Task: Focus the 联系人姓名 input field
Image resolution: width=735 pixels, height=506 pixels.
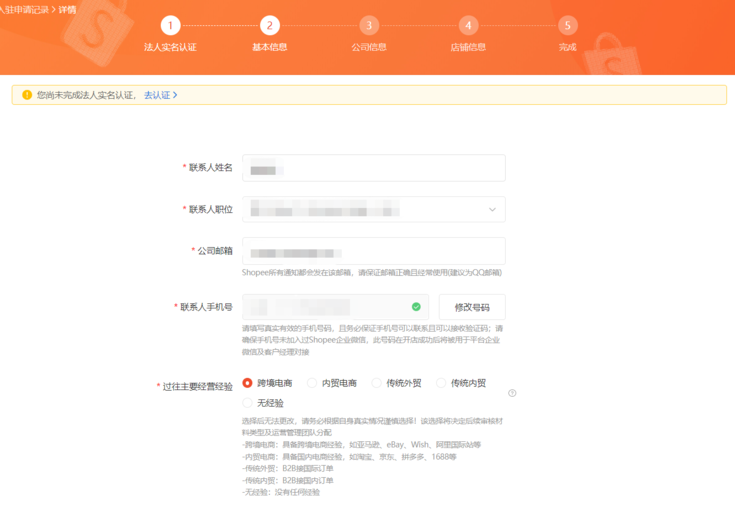Action: [374, 168]
